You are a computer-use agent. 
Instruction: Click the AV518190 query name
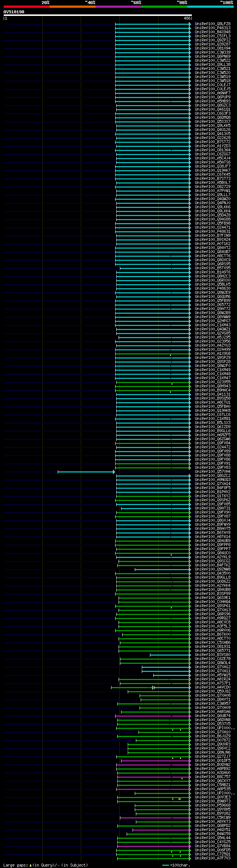point(14,12)
